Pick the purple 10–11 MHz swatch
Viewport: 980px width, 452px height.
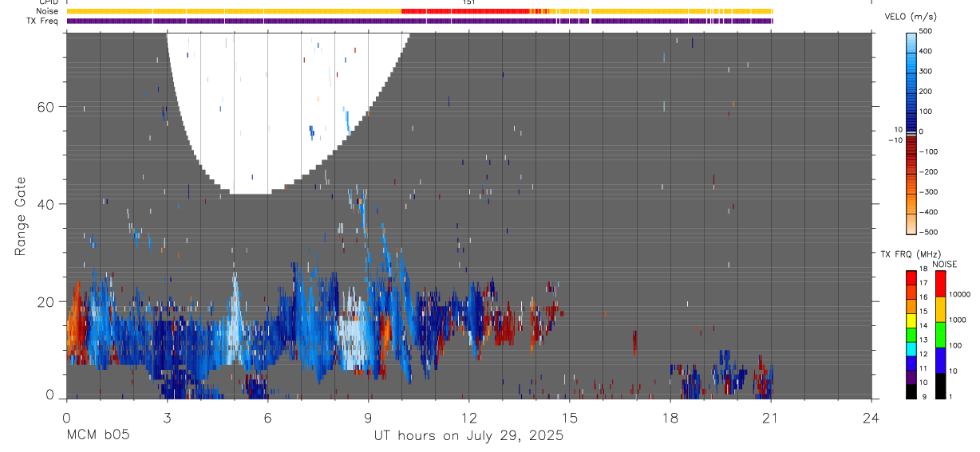pos(911,376)
